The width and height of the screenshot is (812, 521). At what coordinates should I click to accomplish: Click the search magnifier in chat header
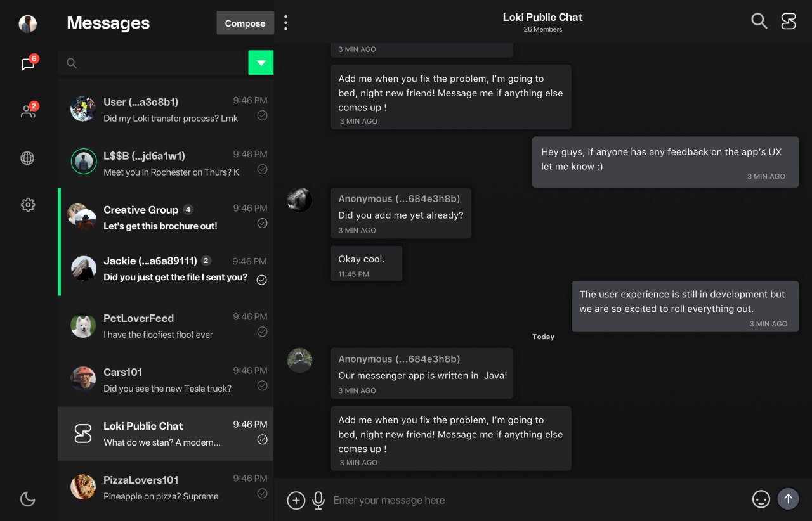tap(759, 21)
